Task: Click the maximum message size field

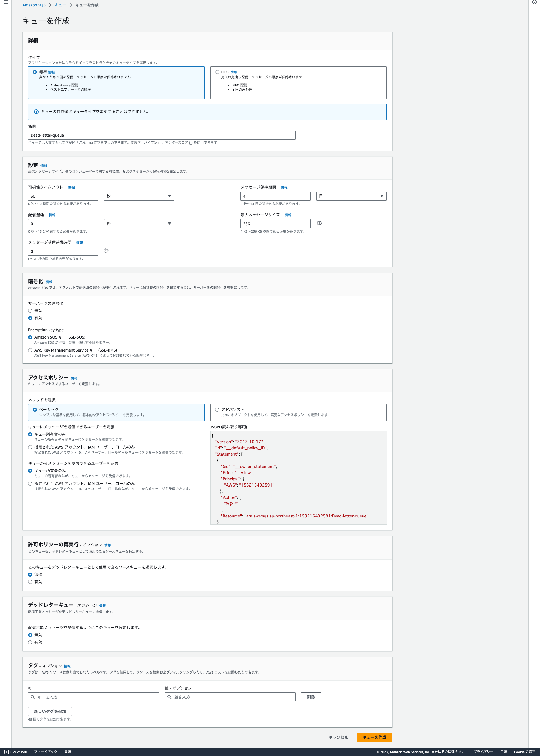Action: pos(275,224)
